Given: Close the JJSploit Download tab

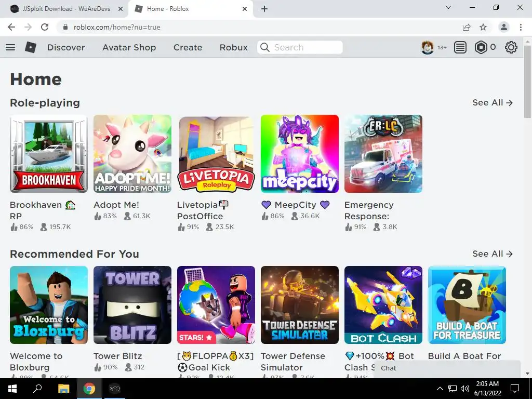Looking at the screenshot, I should tap(121, 9).
